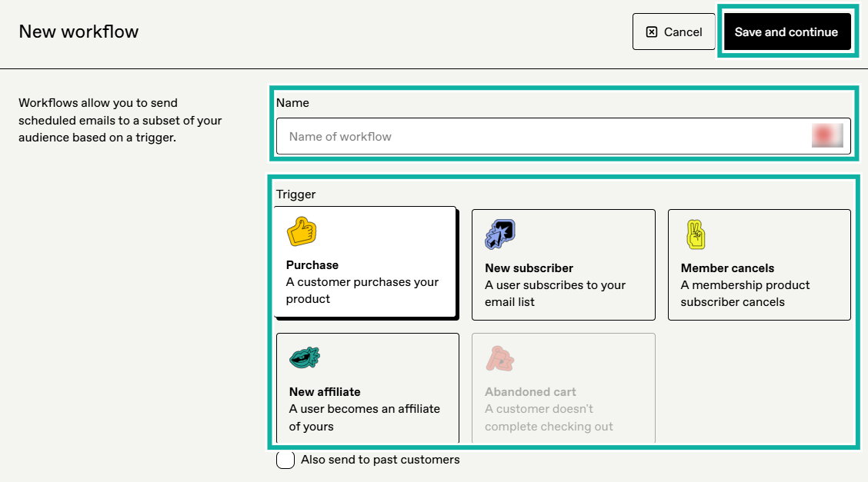Click the red swatch in the Name field
868x482 pixels.
(x=826, y=135)
